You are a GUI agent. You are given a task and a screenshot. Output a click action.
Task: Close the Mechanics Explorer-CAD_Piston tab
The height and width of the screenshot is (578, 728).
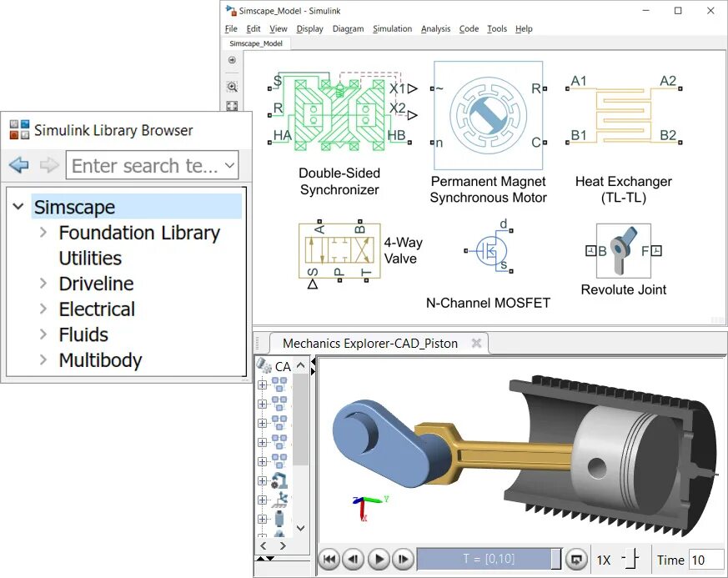point(476,343)
